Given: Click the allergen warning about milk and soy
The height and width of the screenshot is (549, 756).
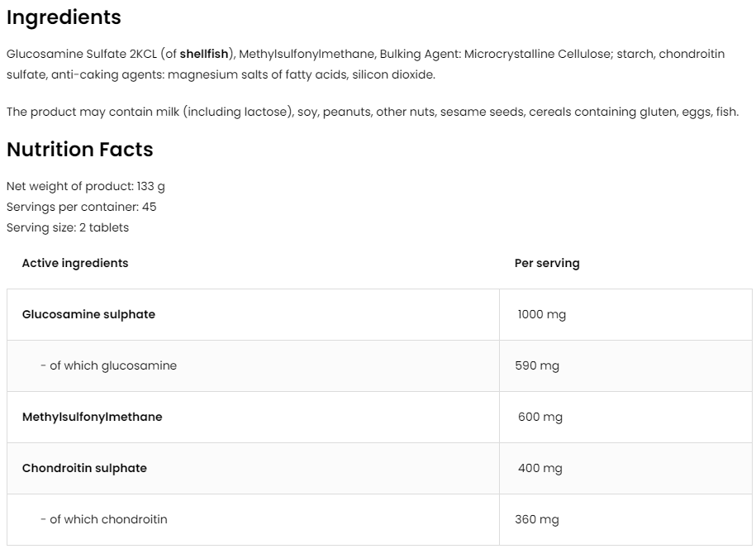Looking at the screenshot, I should tap(372, 112).
